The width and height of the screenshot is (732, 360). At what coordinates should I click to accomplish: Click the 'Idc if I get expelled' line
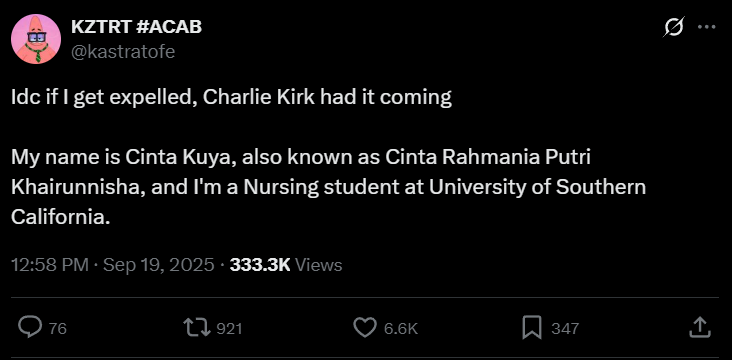point(232,98)
